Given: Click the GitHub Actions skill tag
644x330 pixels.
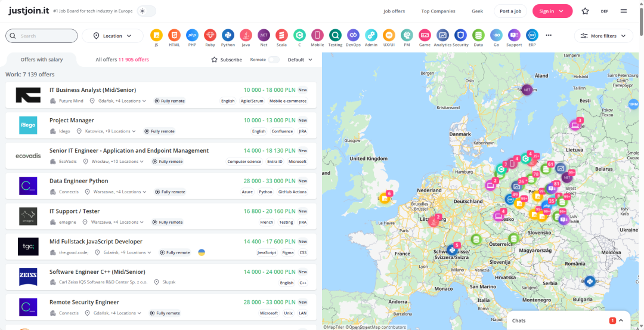Looking at the screenshot, I should (x=292, y=192).
